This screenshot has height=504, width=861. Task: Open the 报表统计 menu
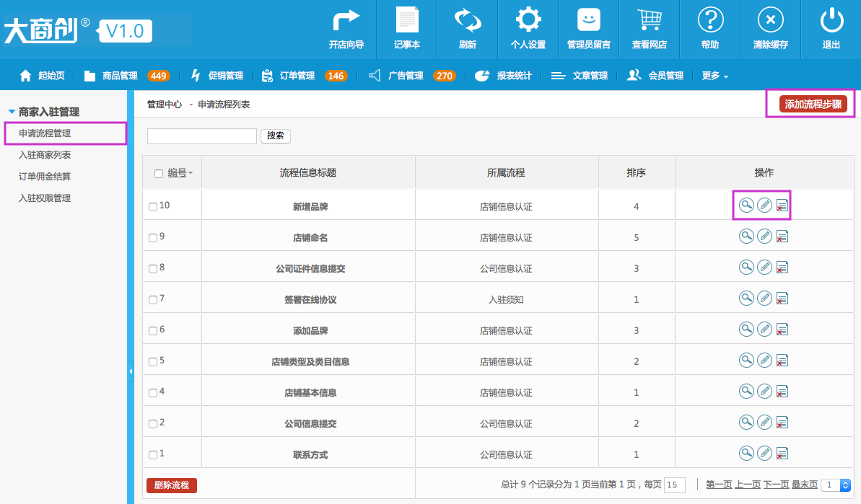504,76
